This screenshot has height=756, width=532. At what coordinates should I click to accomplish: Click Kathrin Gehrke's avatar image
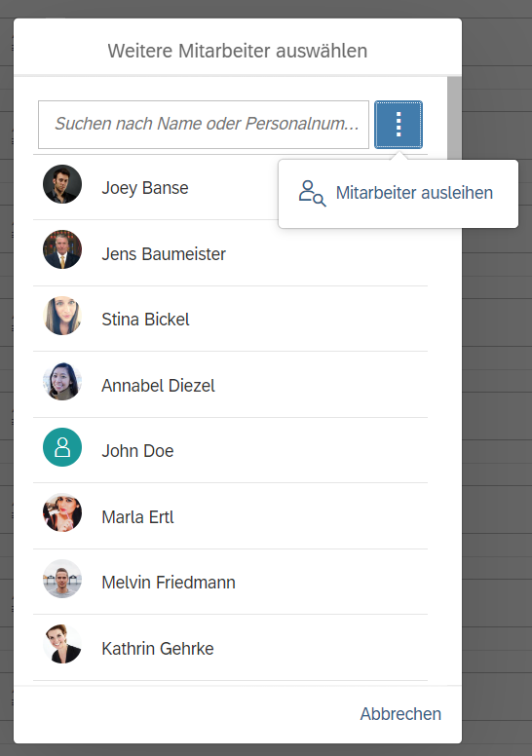pos(62,644)
